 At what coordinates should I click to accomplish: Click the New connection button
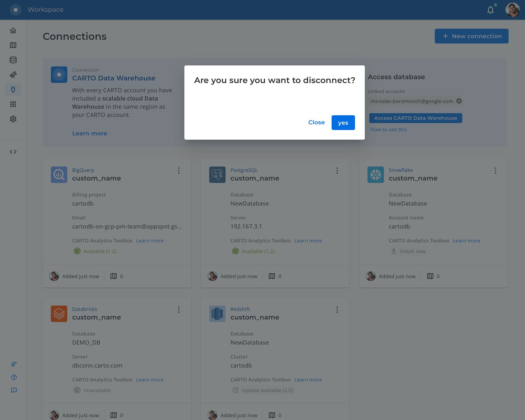(471, 36)
